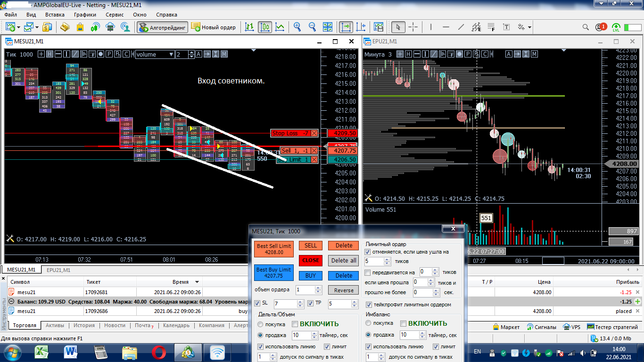Viewport: 644px width, 362px height.
Task: Switch chart to bar chart view
Action: [x=250, y=27]
